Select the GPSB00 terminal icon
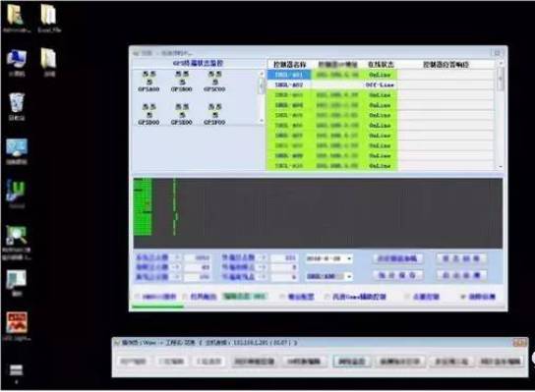535x392 pixels. (x=182, y=82)
